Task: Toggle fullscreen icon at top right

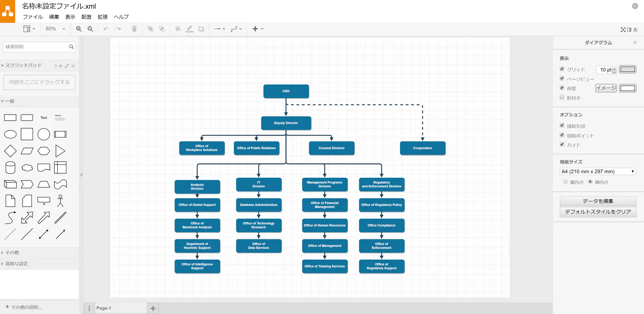Action: pyautogui.click(x=623, y=30)
